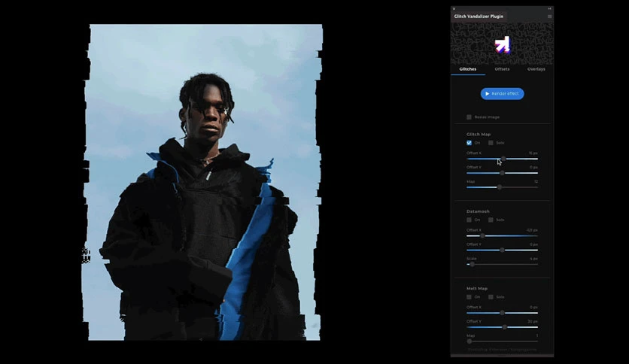Click the Melt Map Offset Y value

click(533, 321)
